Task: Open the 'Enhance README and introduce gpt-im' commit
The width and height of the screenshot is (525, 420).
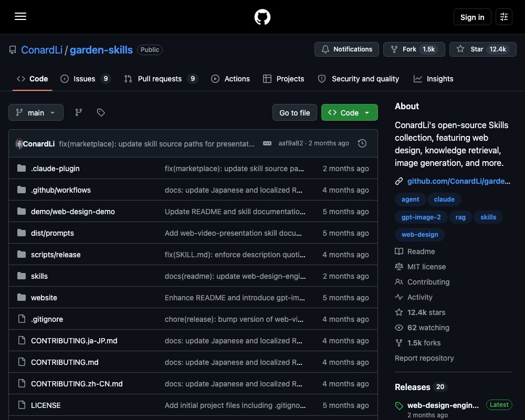Action: (235, 298)
